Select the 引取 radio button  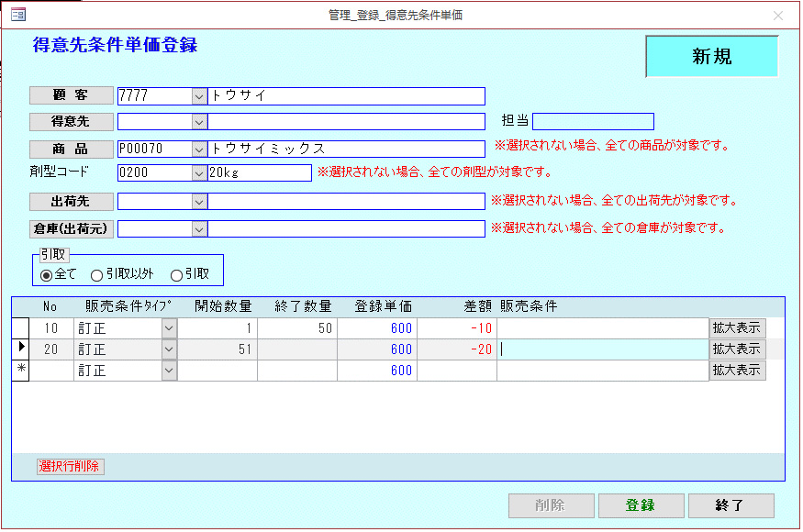[x=176, y=274]
